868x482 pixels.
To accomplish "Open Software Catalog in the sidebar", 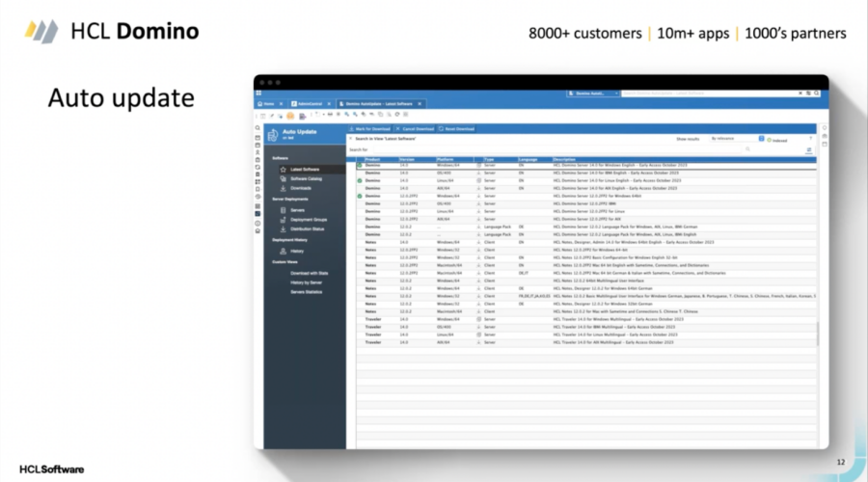I will [306, 178].
